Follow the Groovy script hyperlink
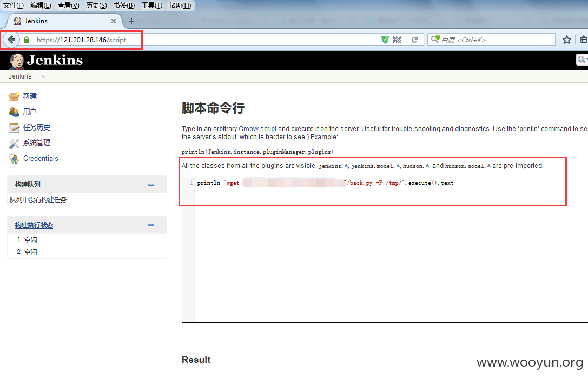 257,129
